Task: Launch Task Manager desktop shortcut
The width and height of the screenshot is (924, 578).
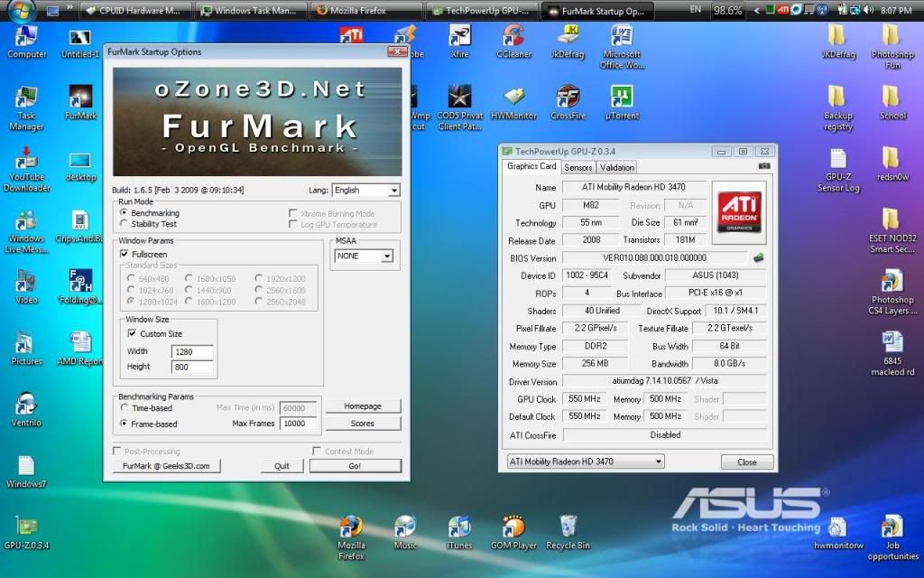Action: [x=26, y=109]
